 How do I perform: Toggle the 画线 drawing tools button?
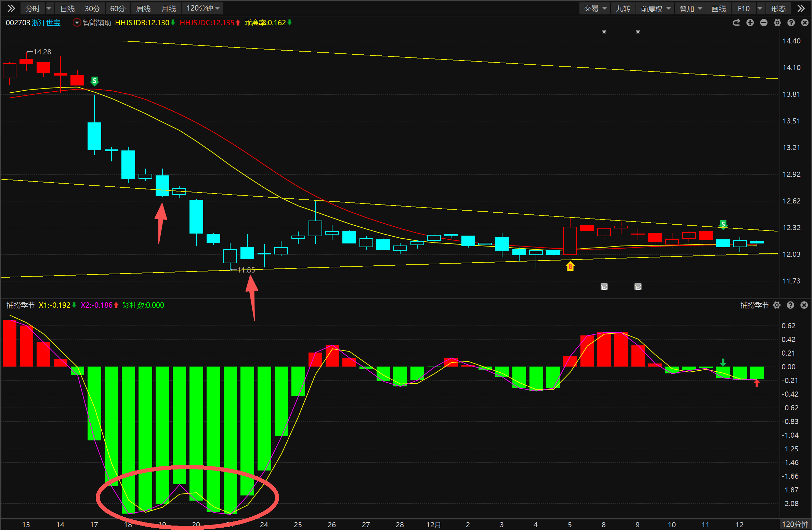click(718, 9)
